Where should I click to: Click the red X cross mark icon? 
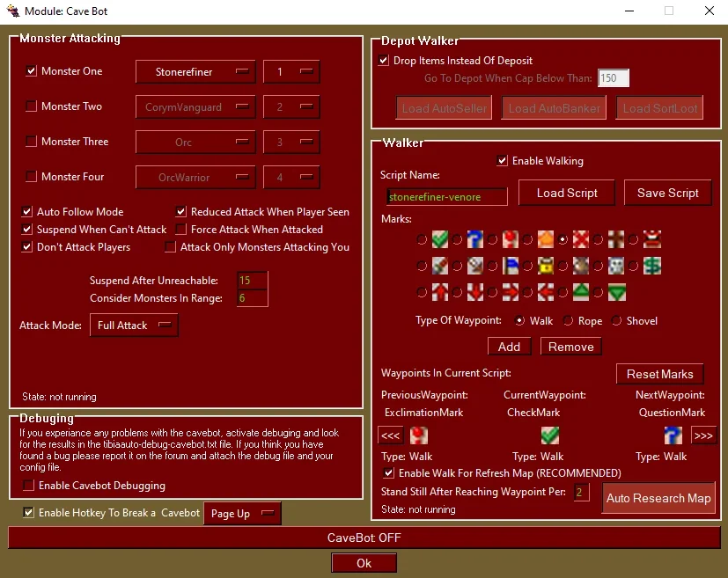tap(580, 239)
